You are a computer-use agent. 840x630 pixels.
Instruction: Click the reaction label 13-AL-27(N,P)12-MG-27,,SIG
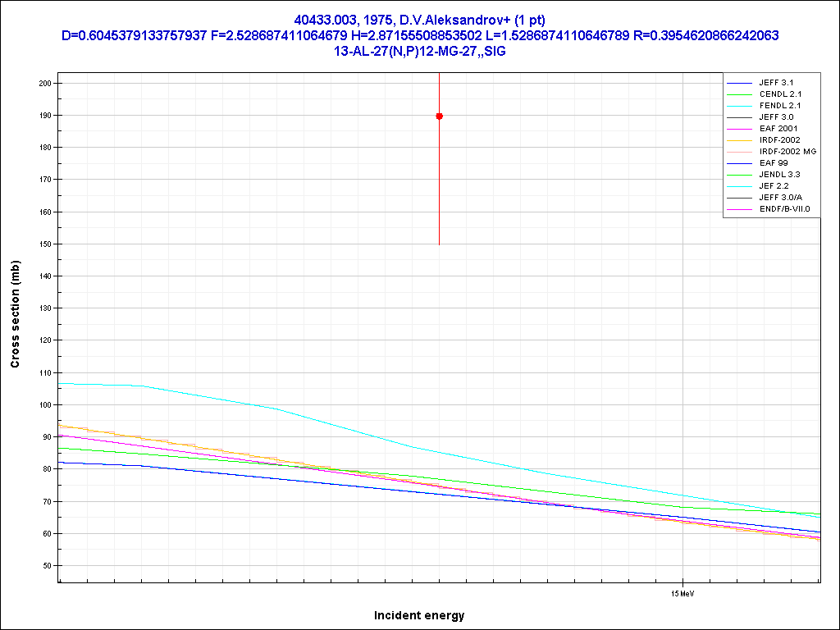point(420,50)
